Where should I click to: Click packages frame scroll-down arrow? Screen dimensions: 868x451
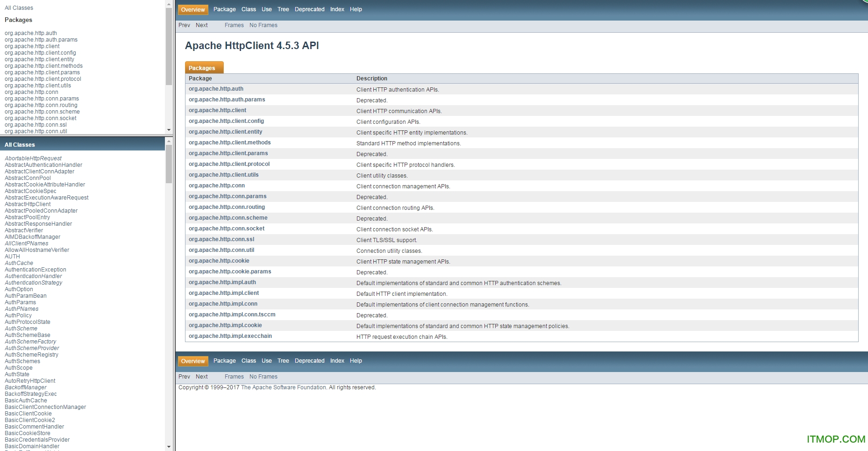tap(169, 130)
